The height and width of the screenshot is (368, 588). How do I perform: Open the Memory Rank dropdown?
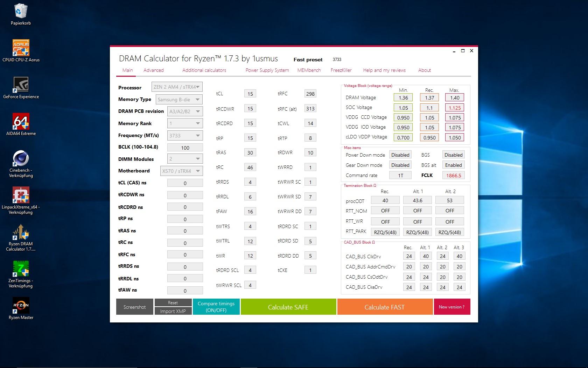[185, 123]
